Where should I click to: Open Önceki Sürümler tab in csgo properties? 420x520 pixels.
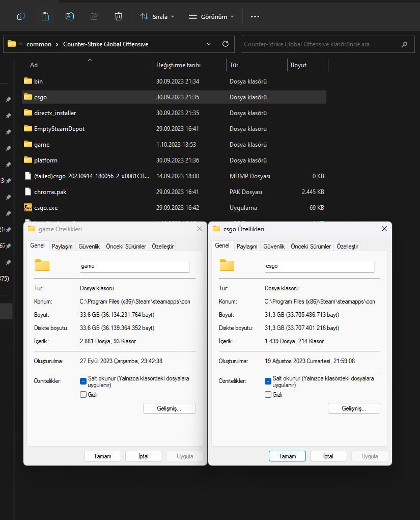pyautogui.click(x=311, y=247)
